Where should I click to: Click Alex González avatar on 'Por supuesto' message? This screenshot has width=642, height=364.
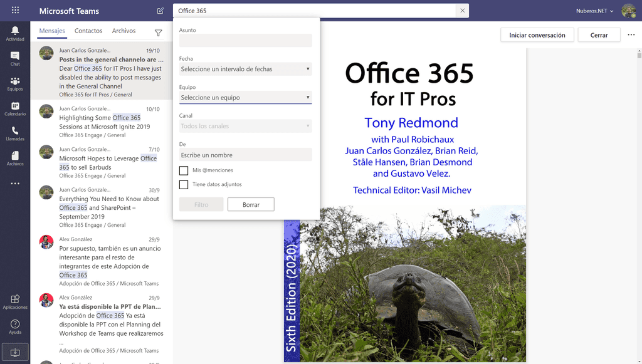46,242
